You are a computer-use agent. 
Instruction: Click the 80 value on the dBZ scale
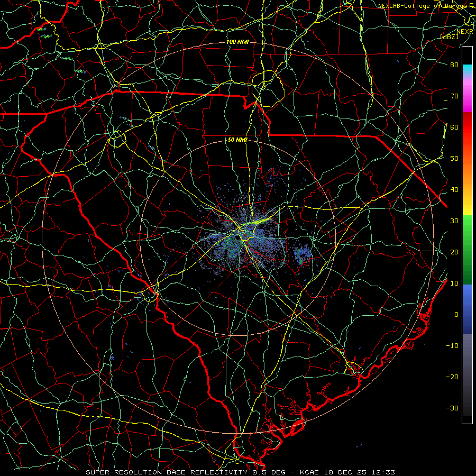click(454, 65)
